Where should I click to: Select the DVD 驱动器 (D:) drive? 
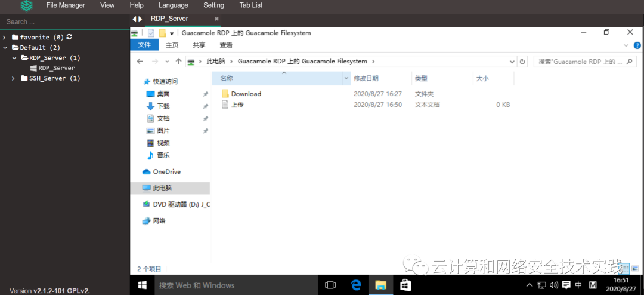click(x=176, y=204)
